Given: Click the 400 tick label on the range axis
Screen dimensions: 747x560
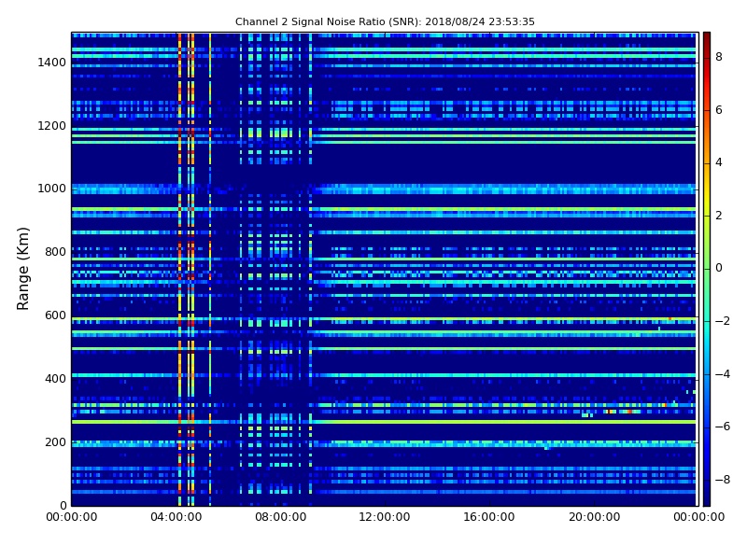Looking at the screenshot, I should pos(55,379).
